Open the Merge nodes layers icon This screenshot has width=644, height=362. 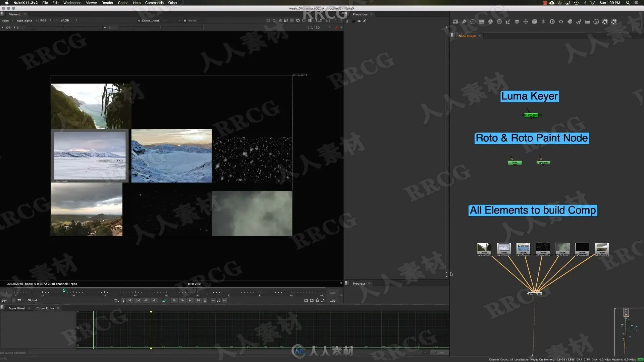[517, 21]
